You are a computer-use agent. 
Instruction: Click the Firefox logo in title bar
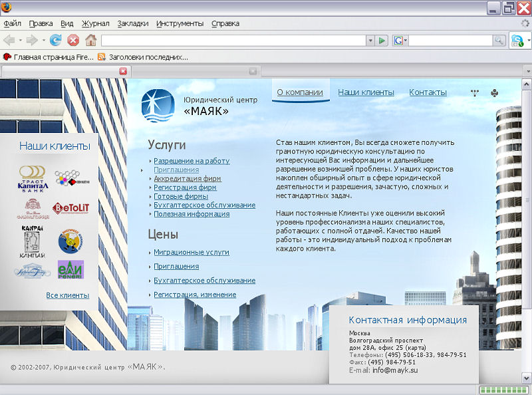point(6,7)
